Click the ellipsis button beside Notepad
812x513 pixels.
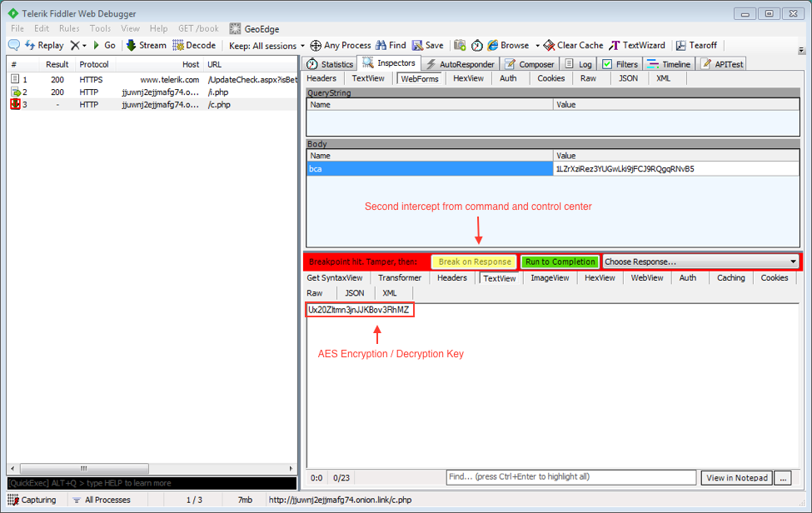(783, 478)
